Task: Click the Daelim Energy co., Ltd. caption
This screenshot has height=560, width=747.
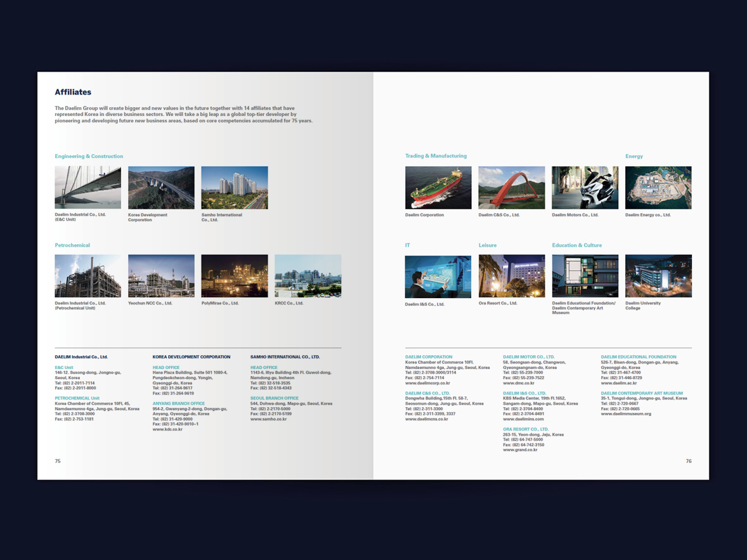Action: (647, 215)
